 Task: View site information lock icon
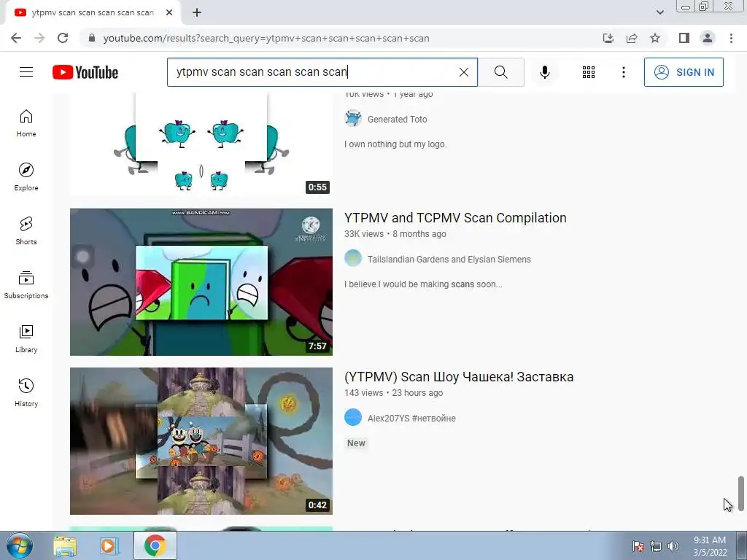(92, 38)
